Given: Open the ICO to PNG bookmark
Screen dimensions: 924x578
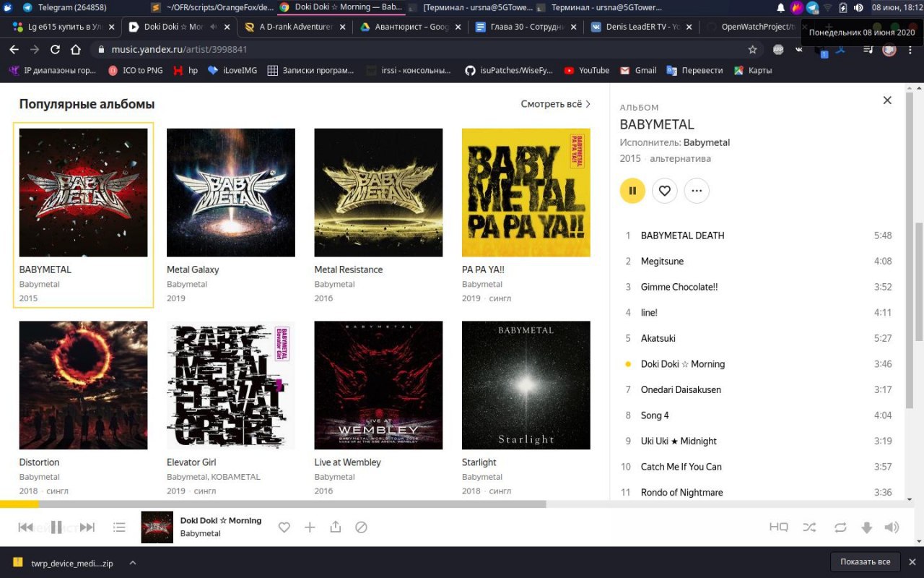Looking at the screenshot, I should coord(135,70).
